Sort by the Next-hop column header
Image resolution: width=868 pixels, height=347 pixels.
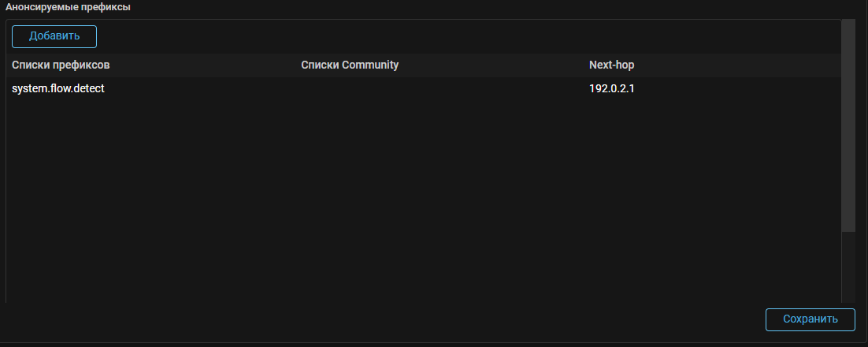click(x=611, y=65)
